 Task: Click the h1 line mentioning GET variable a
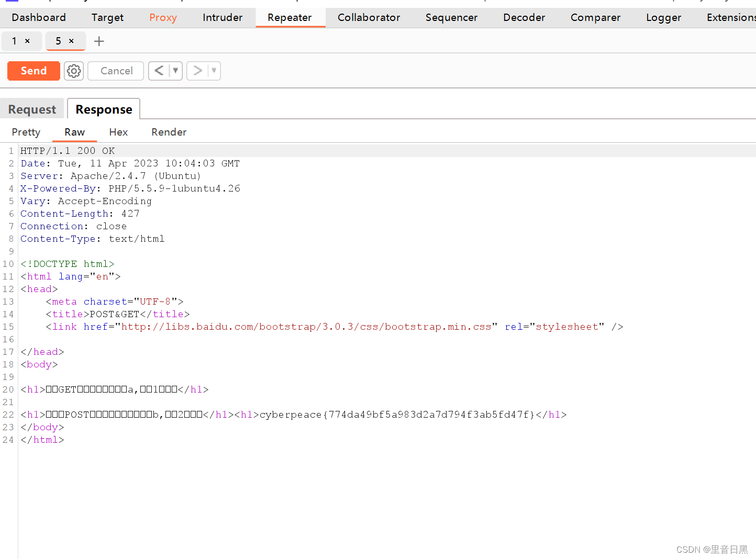click(x=115, y=389)
